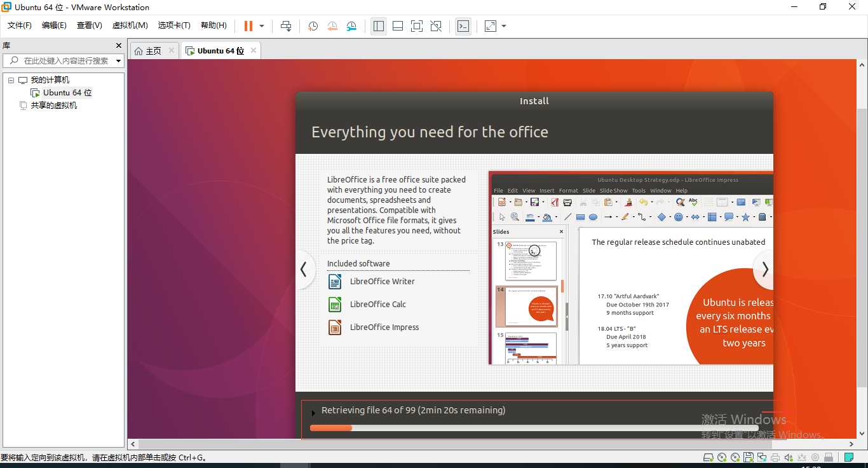Go to the previous installer slide
Screen dimensions: 868x468
pos(304,270)
